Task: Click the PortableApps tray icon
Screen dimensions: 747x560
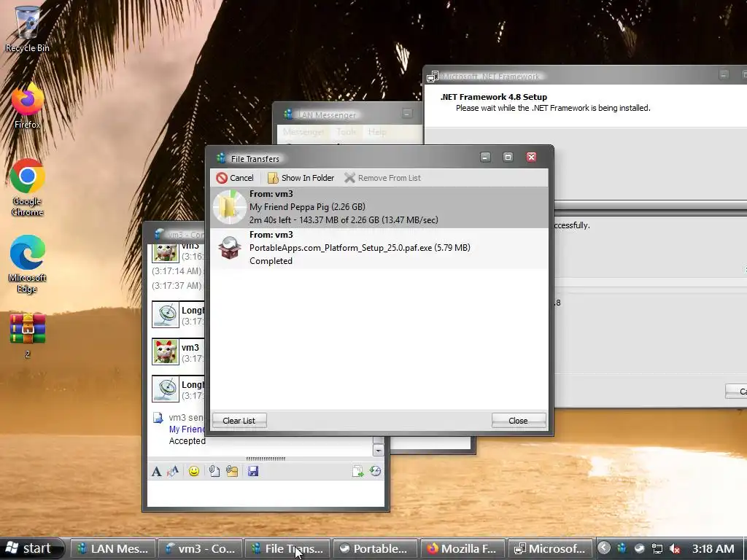Action: tap(639, 548)
